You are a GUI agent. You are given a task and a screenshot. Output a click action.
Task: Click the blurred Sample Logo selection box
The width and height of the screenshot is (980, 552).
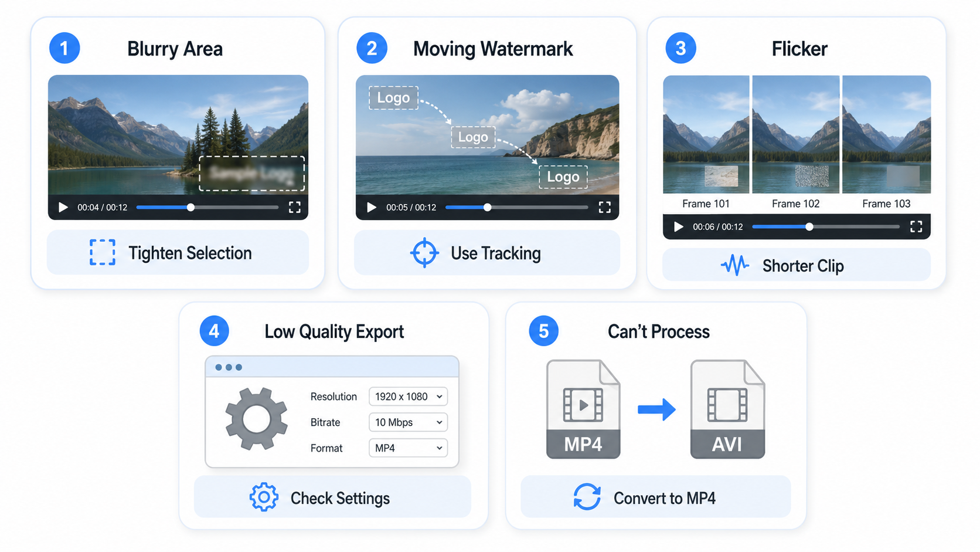(x=252, y=174)
